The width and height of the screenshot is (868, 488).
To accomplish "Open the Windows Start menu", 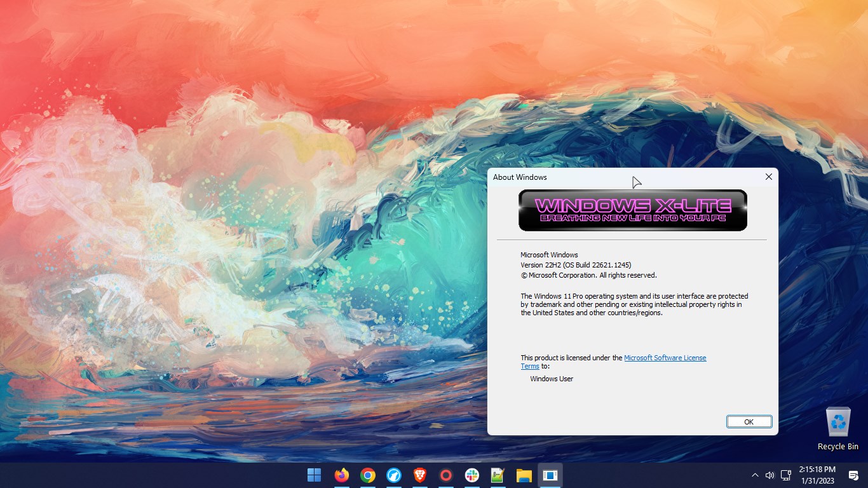I will click(314, 475).
